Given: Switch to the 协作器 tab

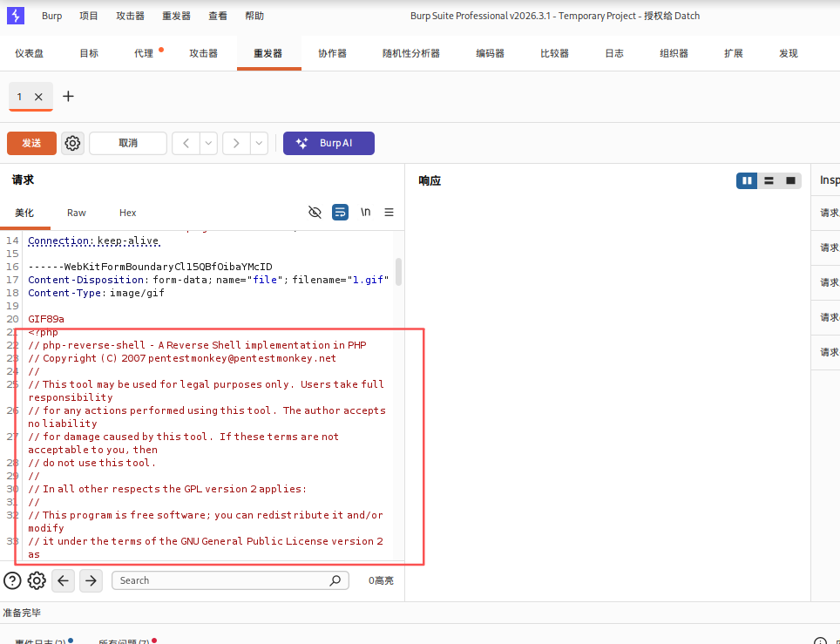Looking at the screenshot, I should pos(332,53).
